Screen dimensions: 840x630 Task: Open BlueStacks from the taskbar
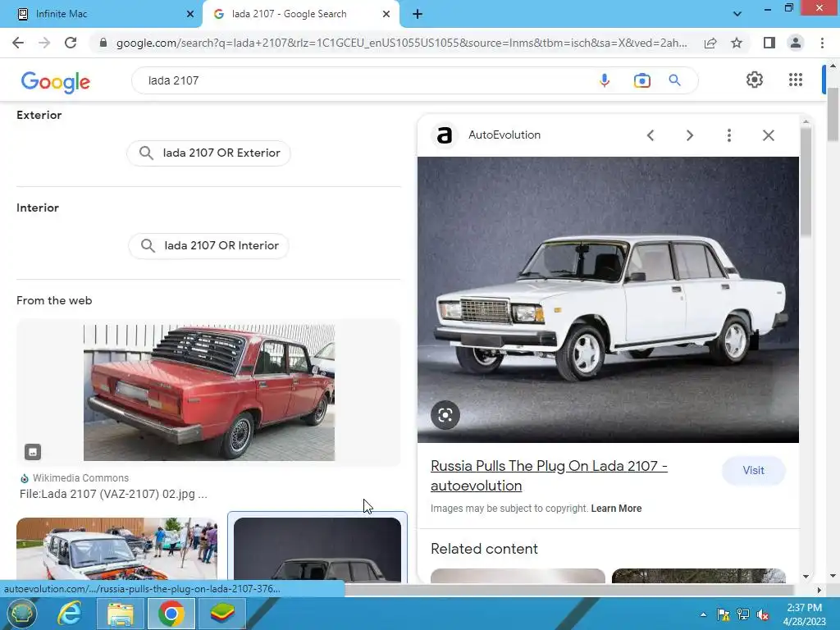point(221,614)
